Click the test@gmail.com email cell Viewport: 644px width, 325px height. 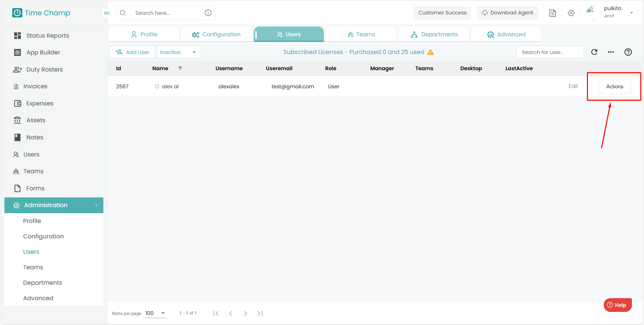293,87
